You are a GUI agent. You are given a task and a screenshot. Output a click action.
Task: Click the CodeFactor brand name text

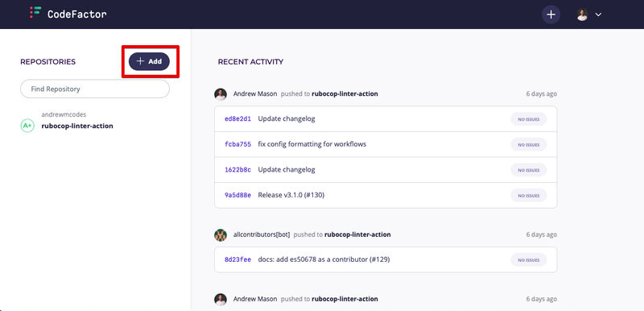click(x=77, y=14)
